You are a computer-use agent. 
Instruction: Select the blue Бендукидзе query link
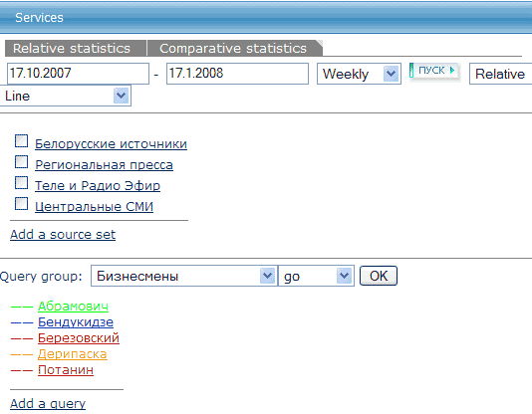pos(76,321)
